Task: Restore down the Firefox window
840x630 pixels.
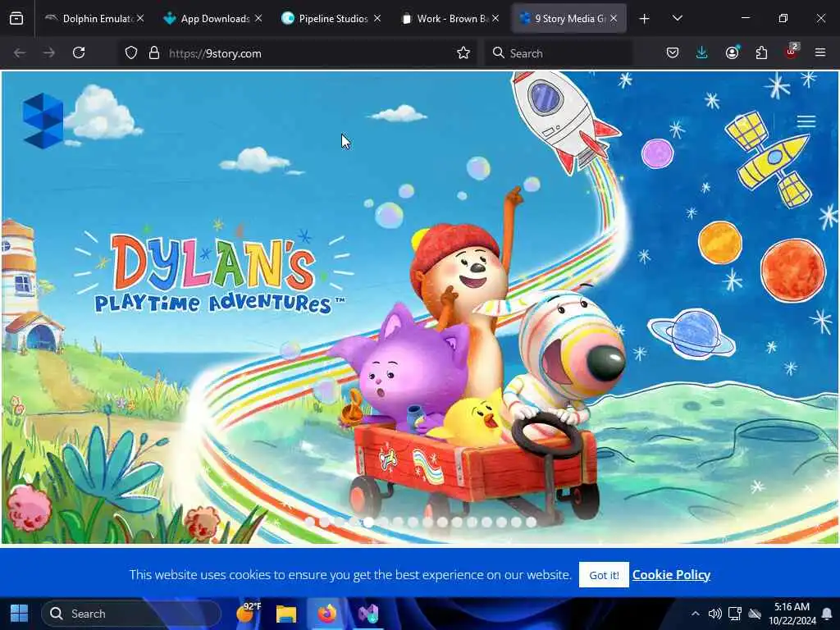Action: coord(783,18)
